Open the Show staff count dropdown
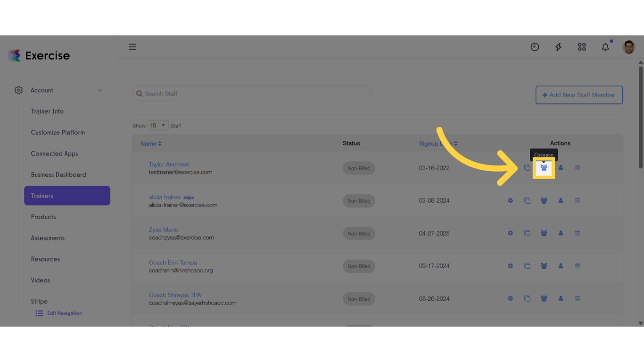 click(157, 125)
